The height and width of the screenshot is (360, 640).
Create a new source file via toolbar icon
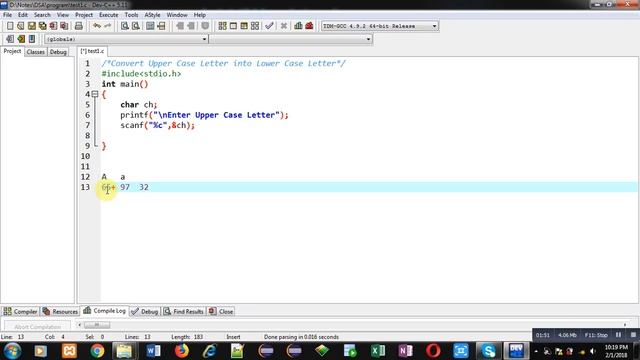pos(10,26)
